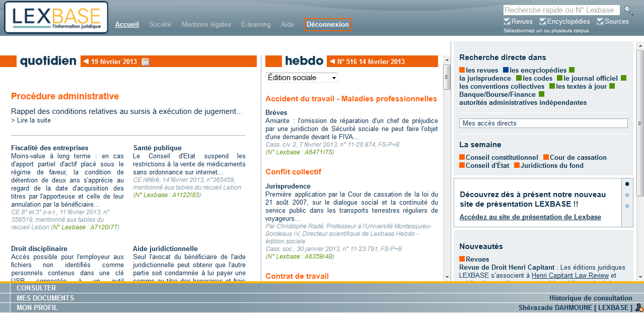The height and width of the screenshot is (313, 644).
Task: Click the magnifier search icon
Action: pyautogui.click(x=629, y=10)
